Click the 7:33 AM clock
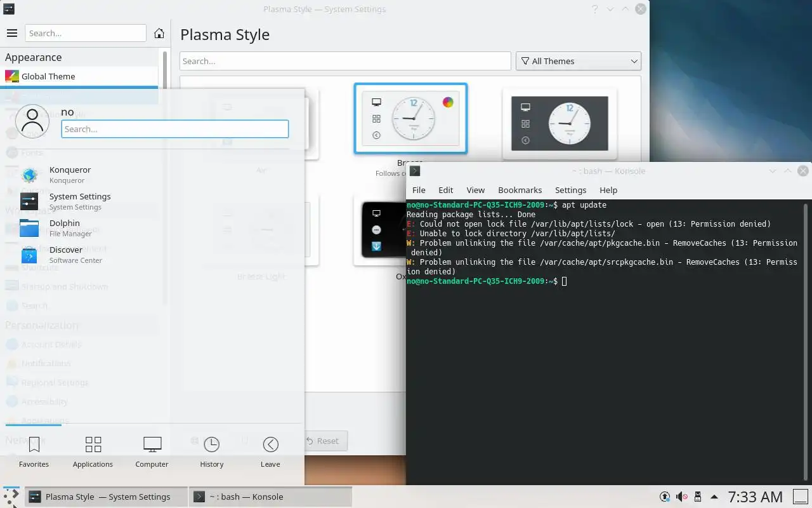Viewport: 812px width, 508px height. [755, 497]
